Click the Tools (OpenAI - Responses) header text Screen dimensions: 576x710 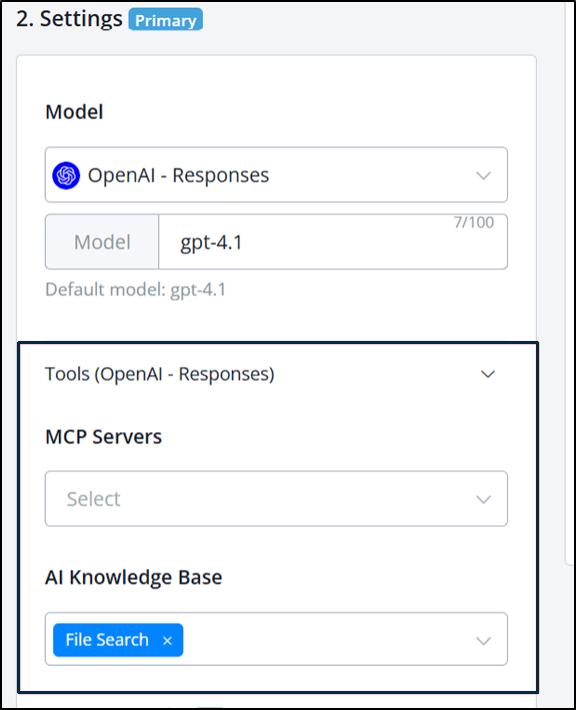click(160, 374)
